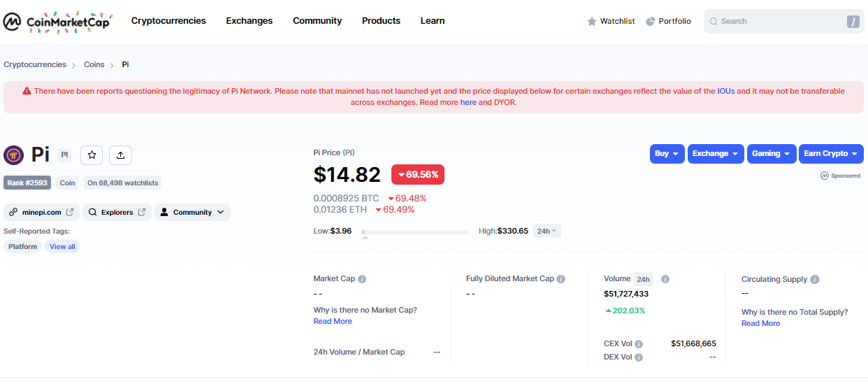Click the slash shortcut icon in search
This screenshot has height=384, width=868.
[x=853, y=22]
